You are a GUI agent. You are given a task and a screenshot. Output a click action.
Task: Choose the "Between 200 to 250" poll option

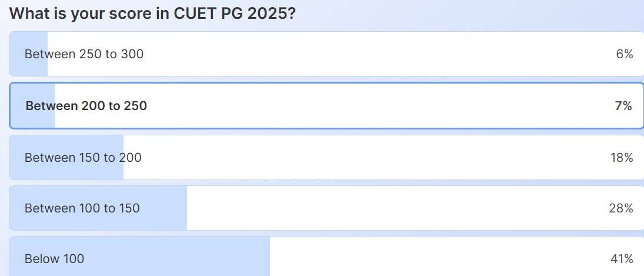[x=86, y=106]
